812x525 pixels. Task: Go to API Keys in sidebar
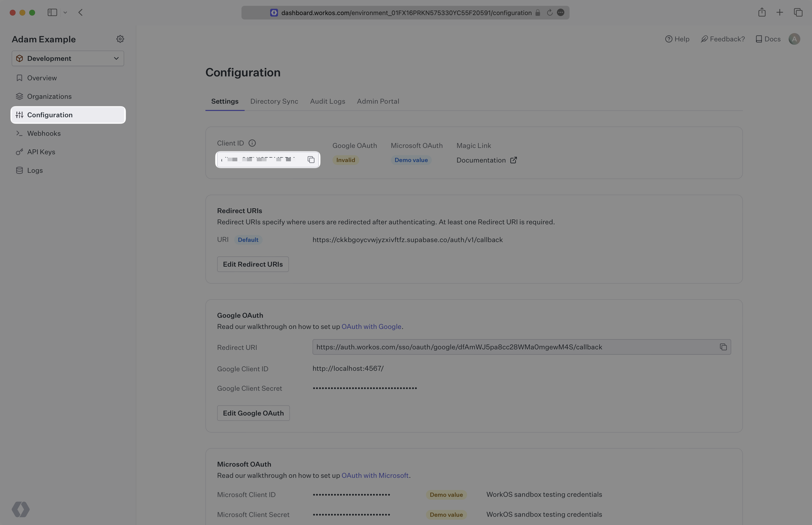click(x=41, y=152)
